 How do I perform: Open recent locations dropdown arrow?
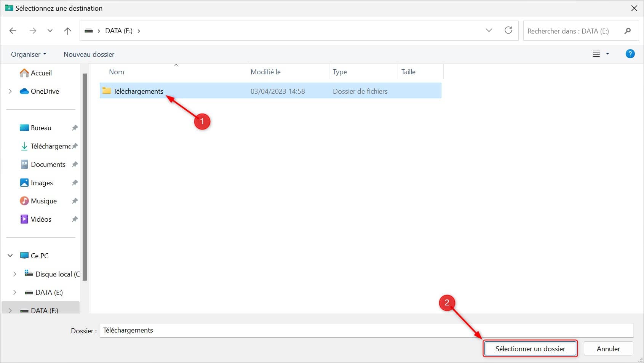pyautogui.click(x=50, y=31)
